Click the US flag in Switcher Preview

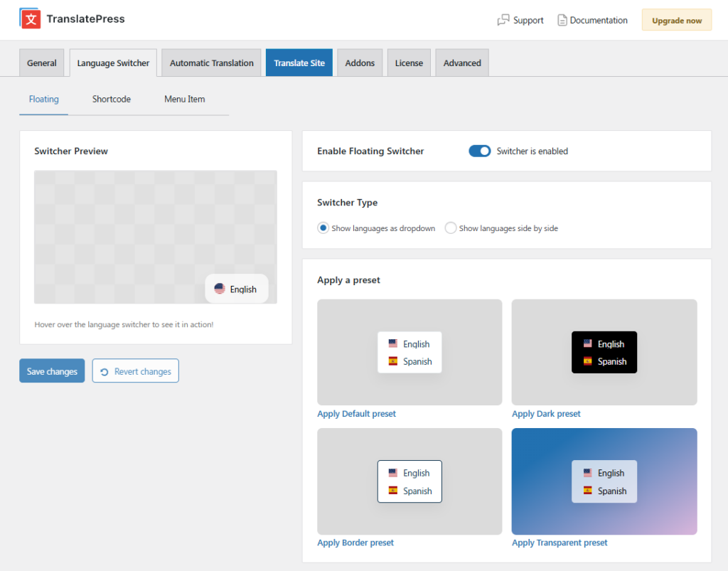(220, 289)
